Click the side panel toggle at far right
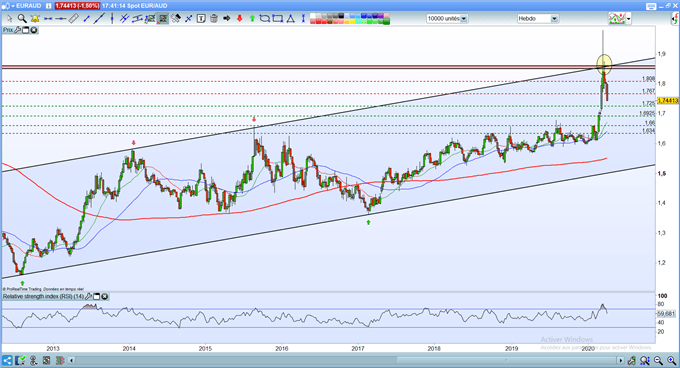 point(675,19)
